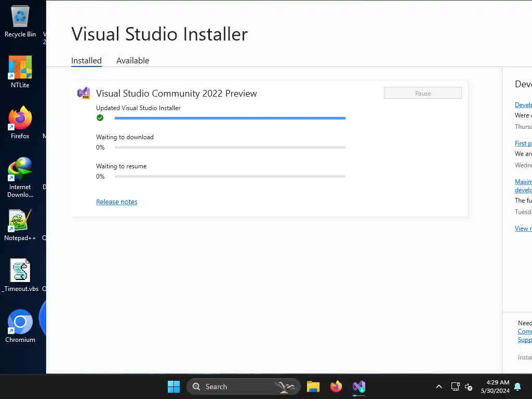Launch NTLite from the desktop
Viewport: 532px width, 399px height.
20,72
